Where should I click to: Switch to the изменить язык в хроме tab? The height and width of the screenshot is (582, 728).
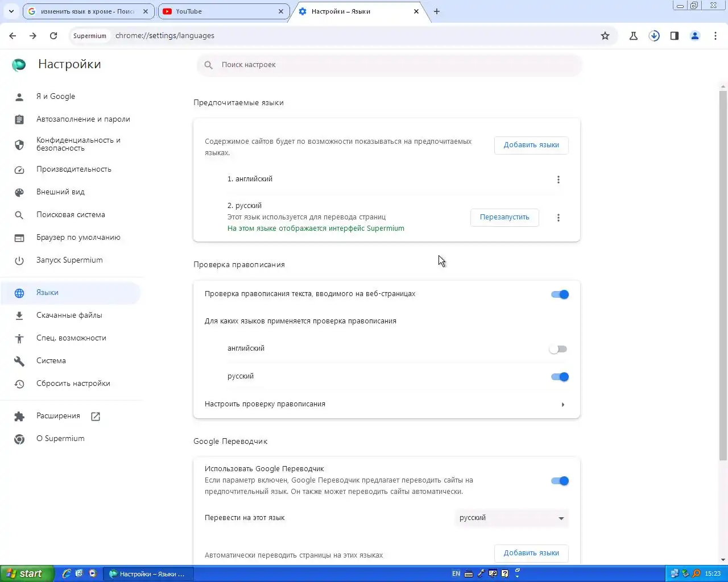88,11
